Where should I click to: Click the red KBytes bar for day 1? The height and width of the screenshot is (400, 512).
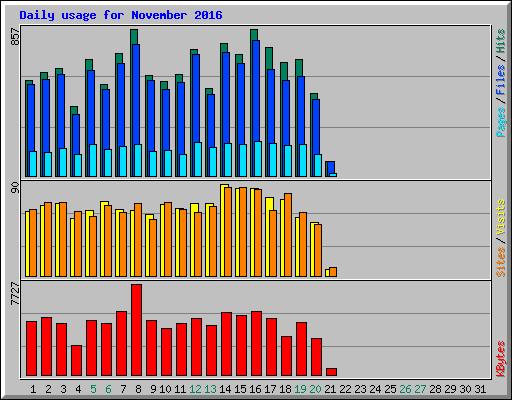(x=31, y=349)
